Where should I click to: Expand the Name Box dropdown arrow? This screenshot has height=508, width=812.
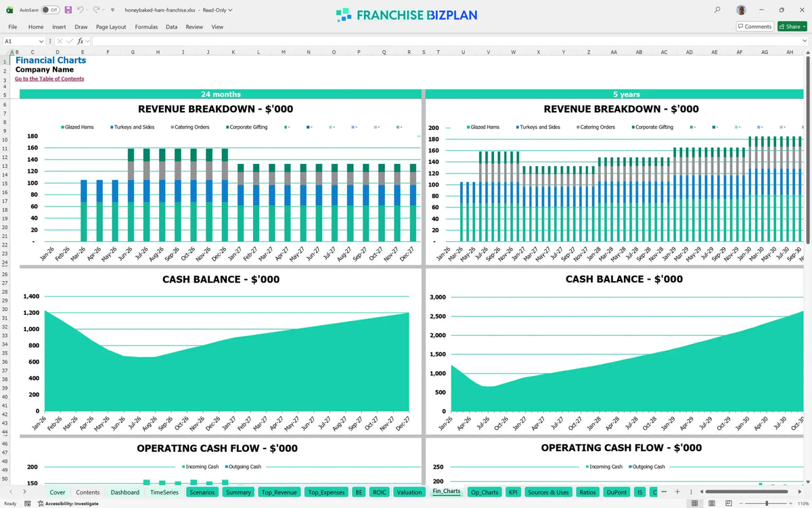41,41
